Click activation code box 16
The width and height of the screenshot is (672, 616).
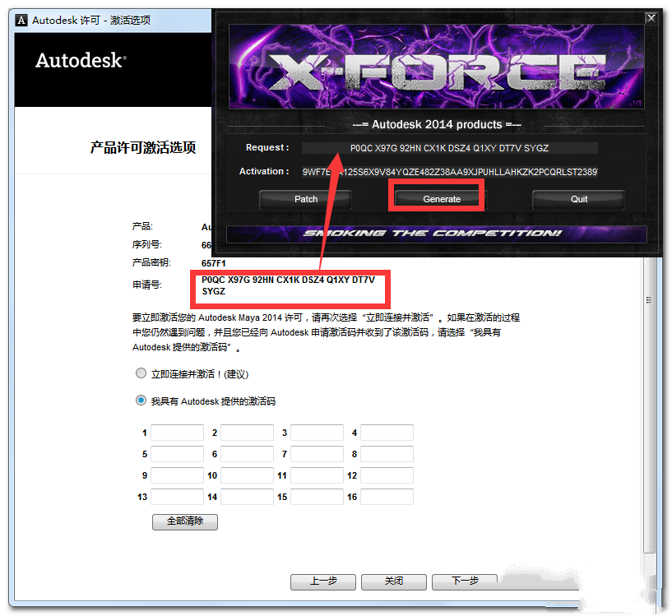coord(387,497)
